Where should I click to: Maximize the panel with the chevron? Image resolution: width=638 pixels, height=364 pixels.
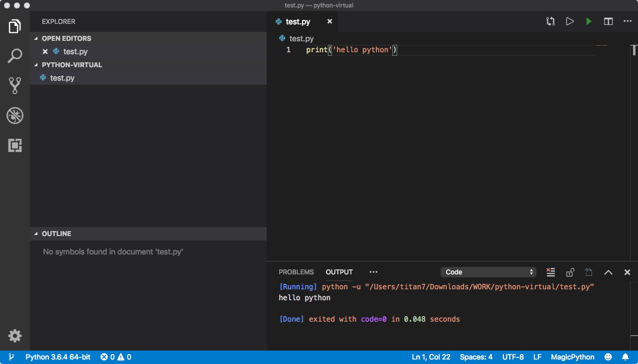608,272
